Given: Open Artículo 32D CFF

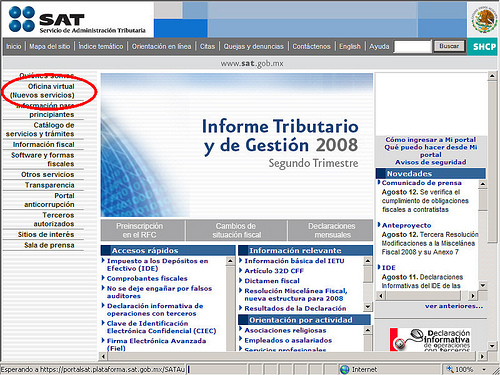Looking at the screenshot, I should [x=274, y=271].
